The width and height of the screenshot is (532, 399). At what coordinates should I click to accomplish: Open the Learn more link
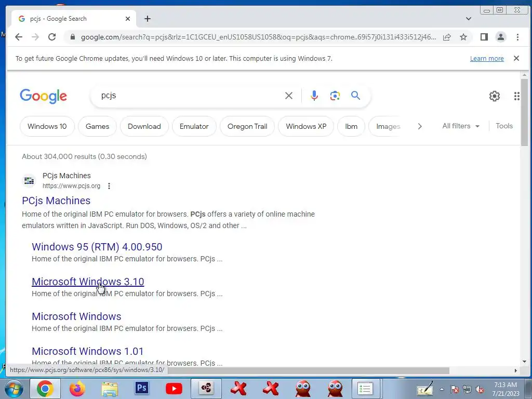click(x=486, y=59)
